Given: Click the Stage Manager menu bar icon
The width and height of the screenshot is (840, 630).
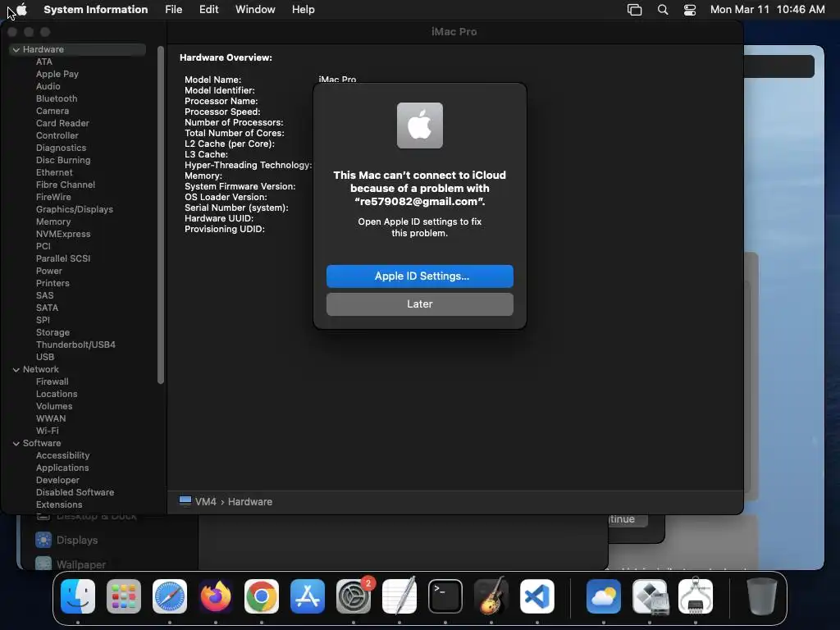Looking at the screenshot, I should point(634,10).
